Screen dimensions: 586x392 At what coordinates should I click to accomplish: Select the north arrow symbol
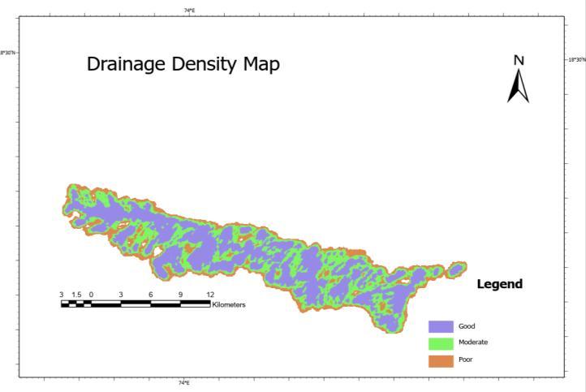518,86
